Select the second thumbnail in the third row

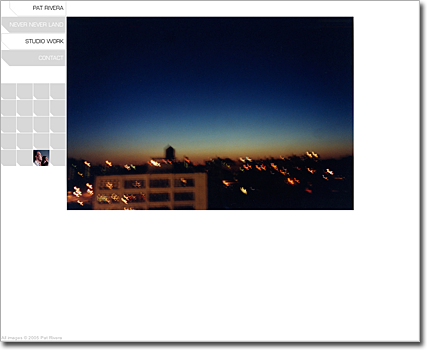click(x=25, y=125)
